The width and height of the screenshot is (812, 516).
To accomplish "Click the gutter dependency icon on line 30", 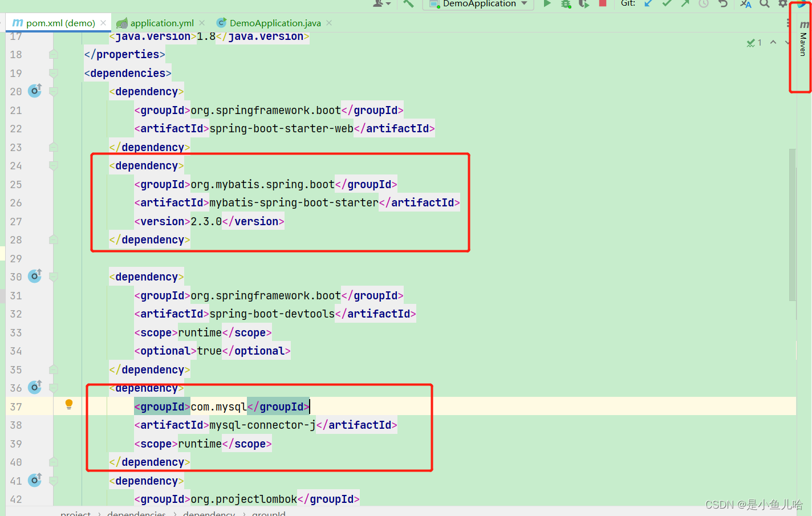I will [35, 276].
